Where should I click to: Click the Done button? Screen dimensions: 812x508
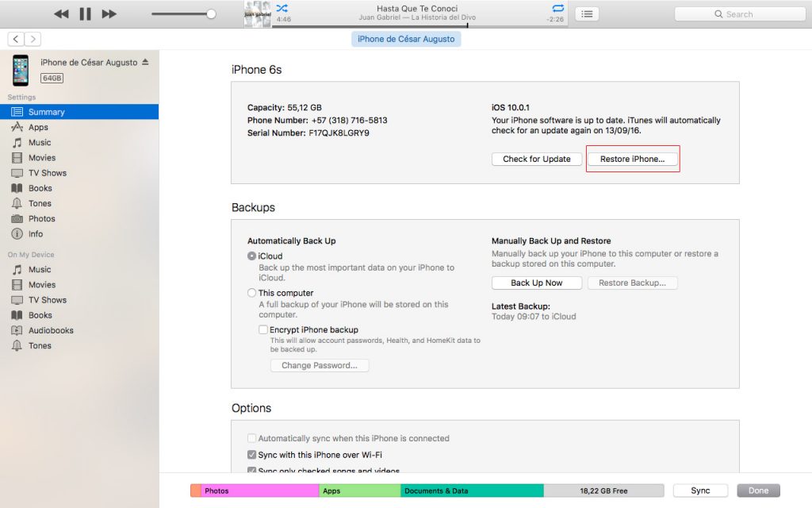758,491
